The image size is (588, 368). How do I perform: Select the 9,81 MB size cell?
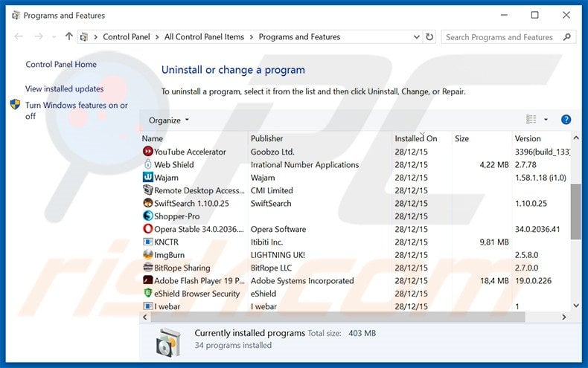pos(494,242)
